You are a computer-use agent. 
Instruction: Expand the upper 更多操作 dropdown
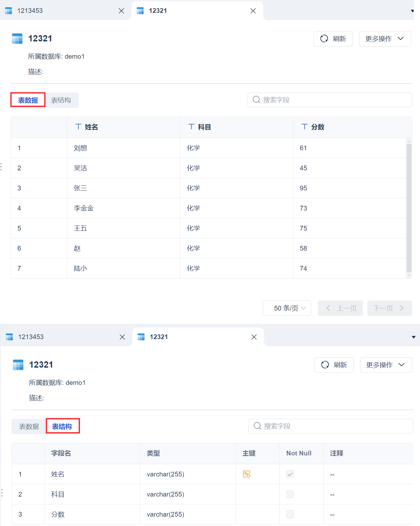pos(385,39)
